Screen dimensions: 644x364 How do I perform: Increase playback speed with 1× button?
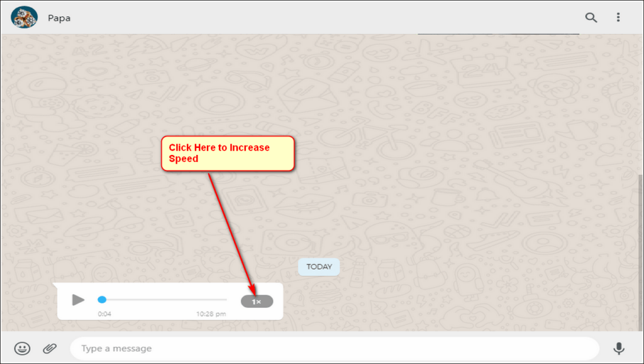pos(257,302)
